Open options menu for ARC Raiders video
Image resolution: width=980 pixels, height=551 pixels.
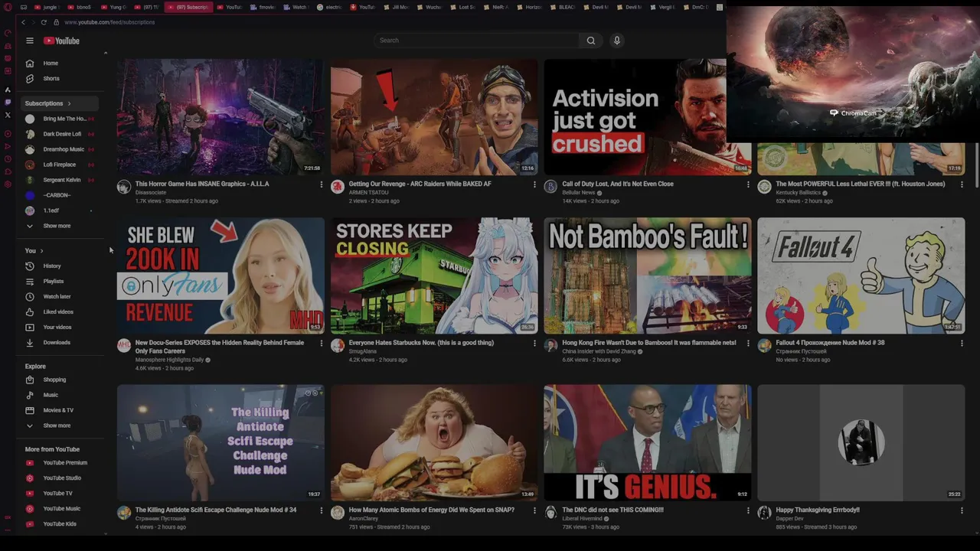534,184
